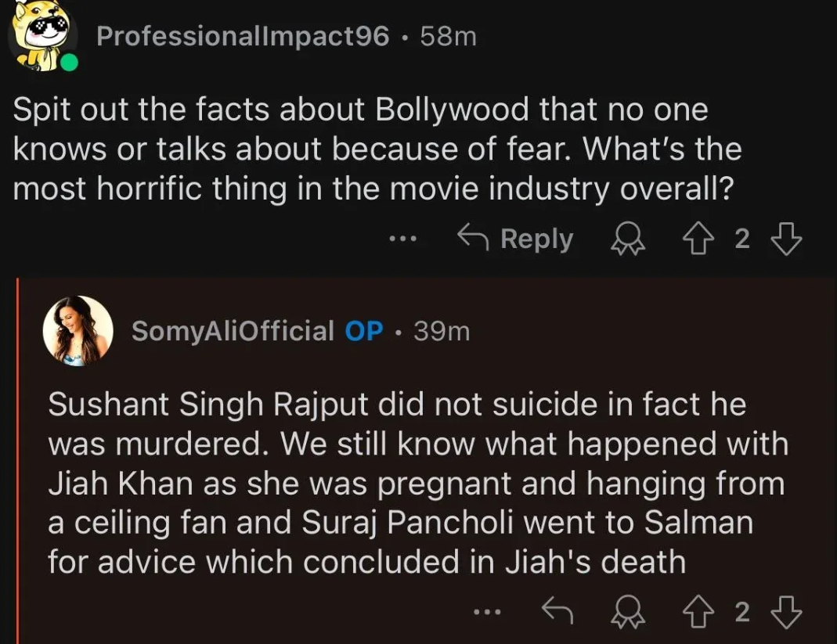The height and width of the screenshot is (644, 837).
Task: Click the 39m timestamp on the reply
Action: [x=442, y=331]
